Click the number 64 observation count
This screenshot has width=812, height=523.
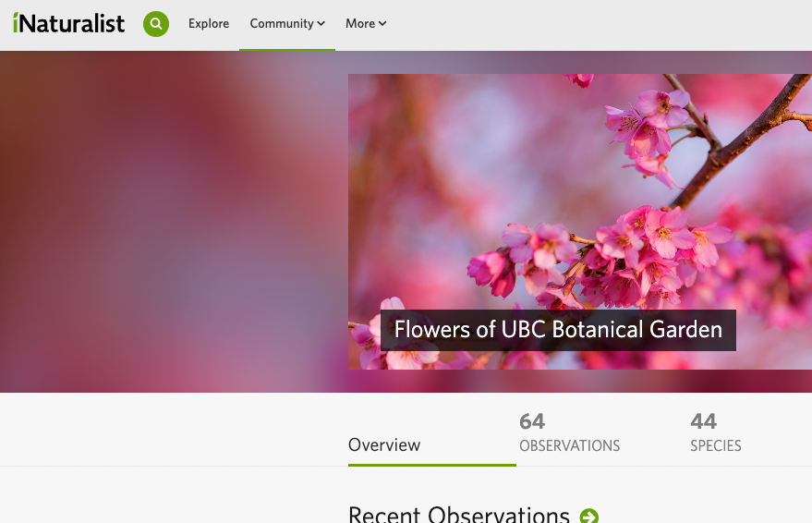532,421
